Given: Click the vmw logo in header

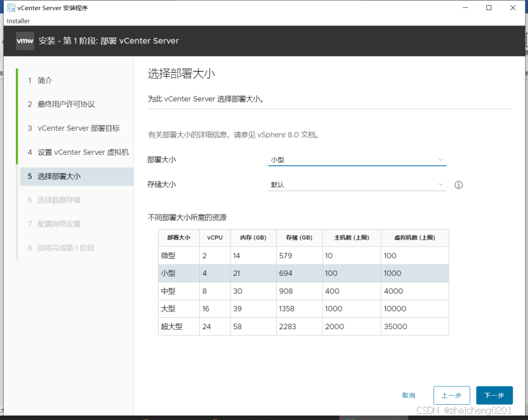Looking at the screenshot, I should tap(25, 41).
